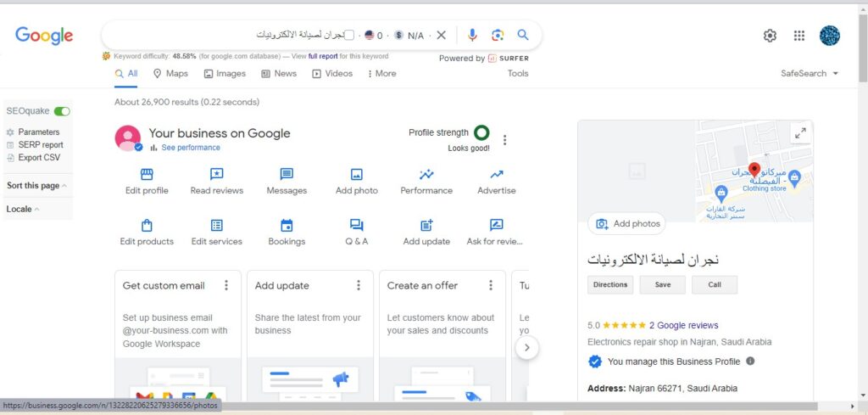Open Messages chat icon
This screenshot has height=415, width=868.
point(287,175)
